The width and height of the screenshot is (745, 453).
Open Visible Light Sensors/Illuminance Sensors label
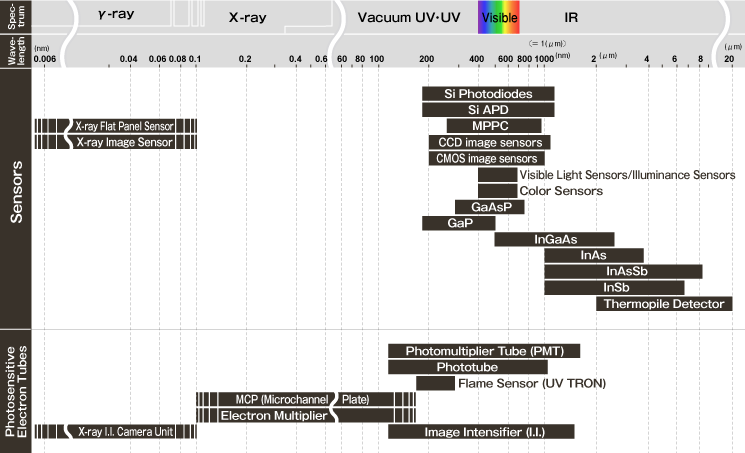click(x=627, y=175)
